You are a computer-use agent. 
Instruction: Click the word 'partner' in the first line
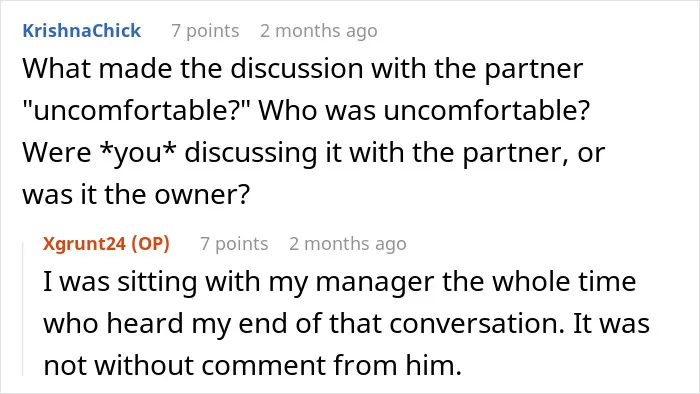[533, 70]
